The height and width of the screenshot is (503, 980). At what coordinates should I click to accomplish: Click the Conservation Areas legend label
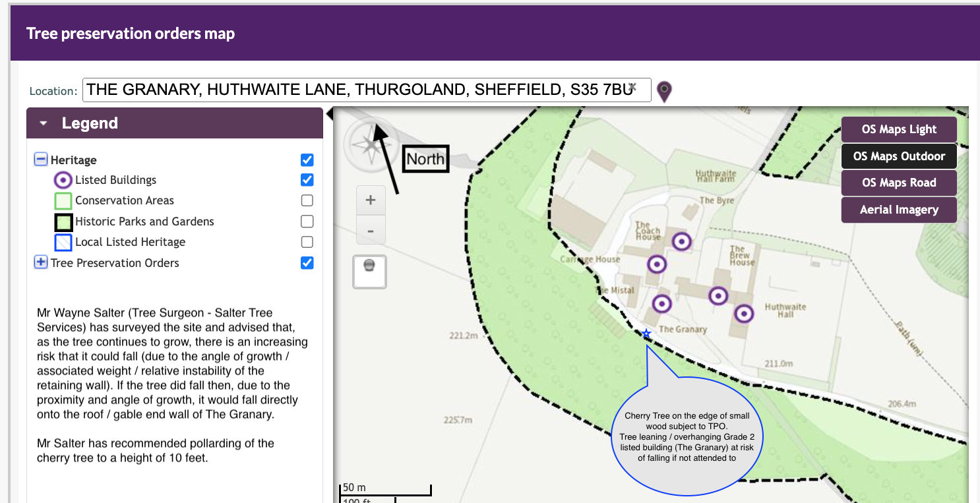click(x=125, y=200)
